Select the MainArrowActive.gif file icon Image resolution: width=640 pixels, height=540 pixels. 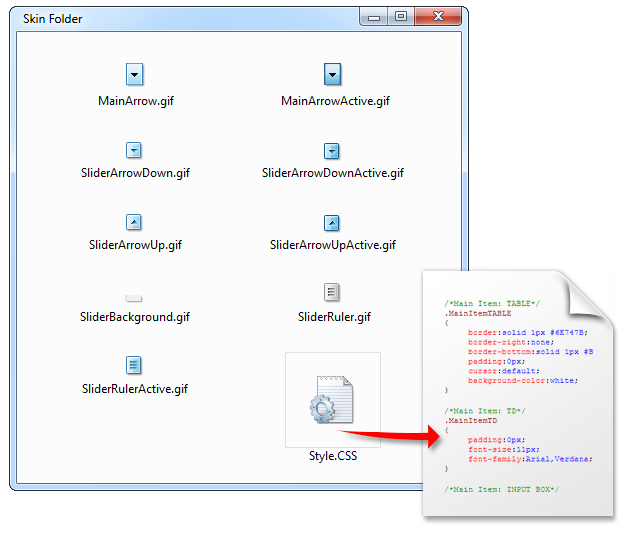tap(332, 74)
